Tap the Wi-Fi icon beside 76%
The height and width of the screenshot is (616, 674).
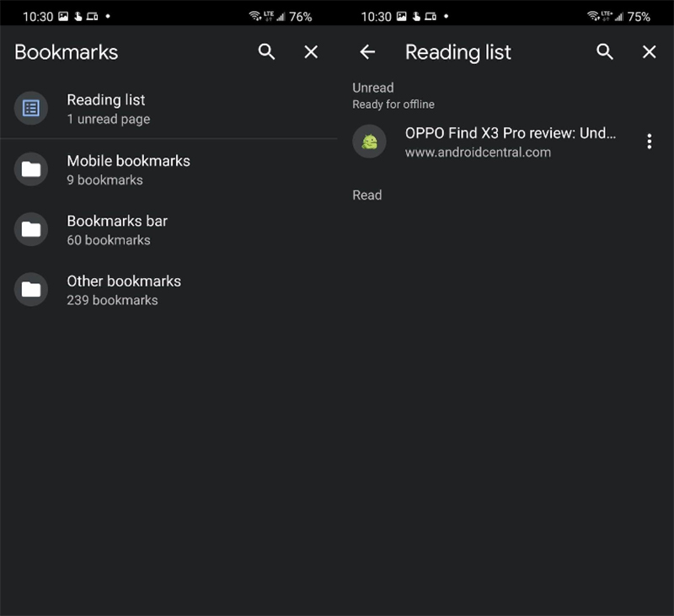pyautogui.click(x=255, y=16)
